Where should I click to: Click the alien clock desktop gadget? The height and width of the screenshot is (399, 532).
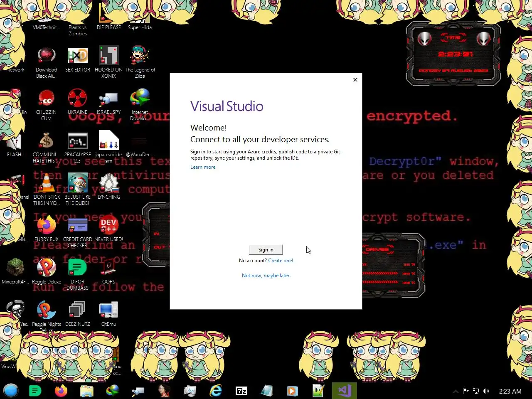(x=454, y=54)
